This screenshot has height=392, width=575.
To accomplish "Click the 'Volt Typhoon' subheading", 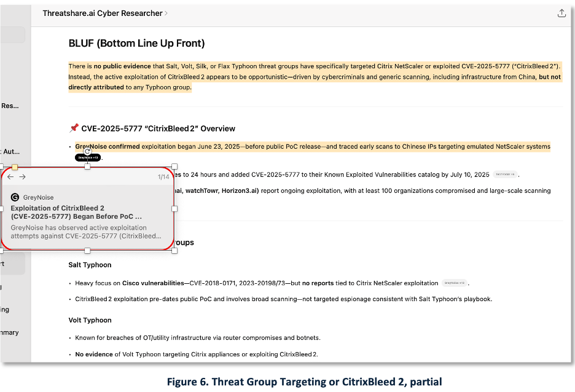I will point(90,320).
